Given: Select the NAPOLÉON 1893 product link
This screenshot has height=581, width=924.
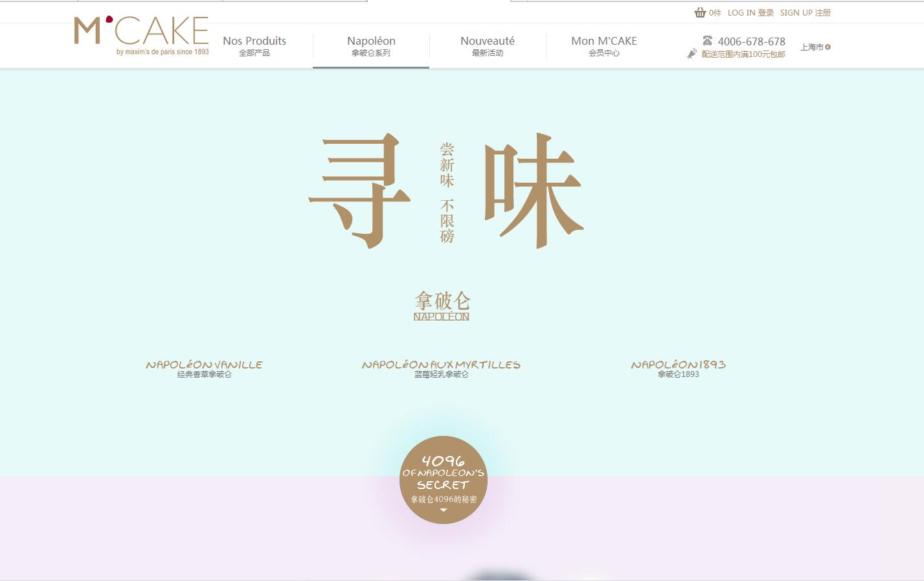Looking at the screenshot, I should (679, 368).
